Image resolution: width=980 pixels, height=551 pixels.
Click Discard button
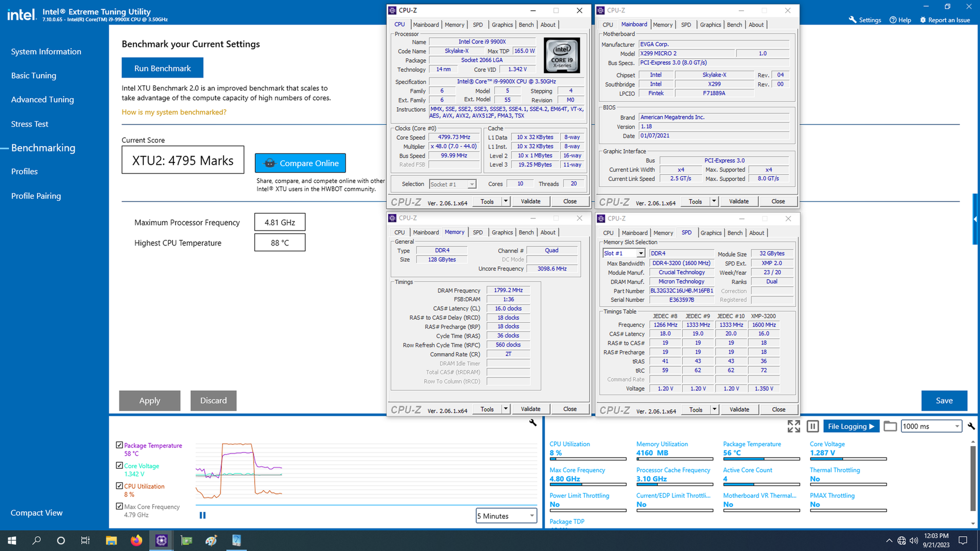click(x=213, y=400)
